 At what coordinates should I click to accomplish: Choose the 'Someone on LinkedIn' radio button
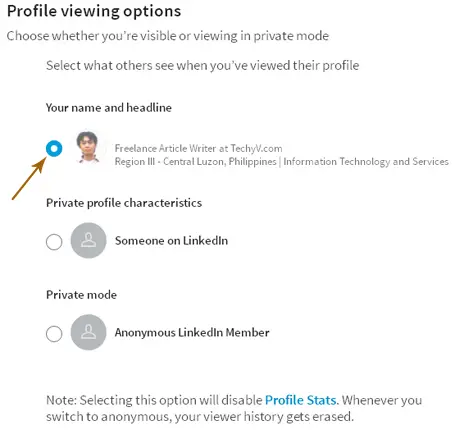(x=54, y=242)
